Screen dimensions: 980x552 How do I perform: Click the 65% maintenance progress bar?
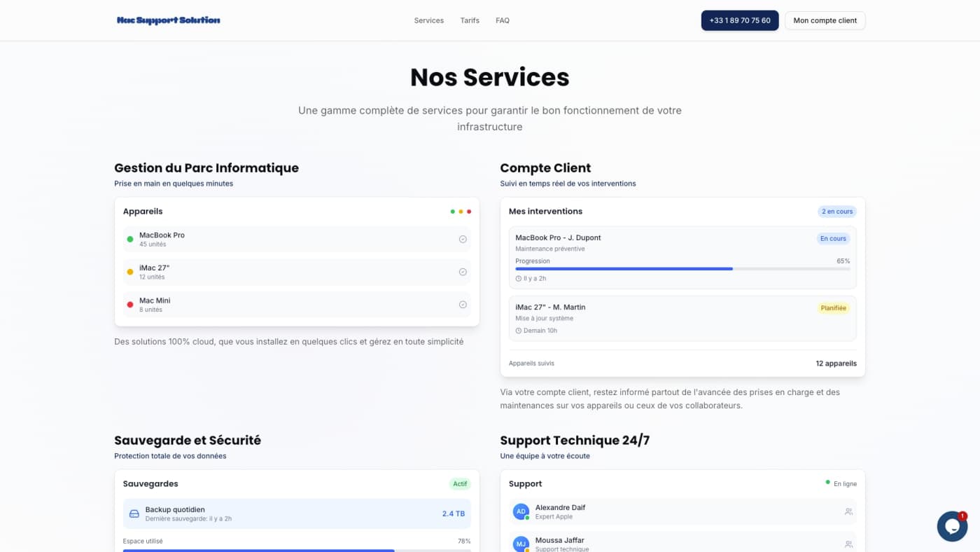682,268
